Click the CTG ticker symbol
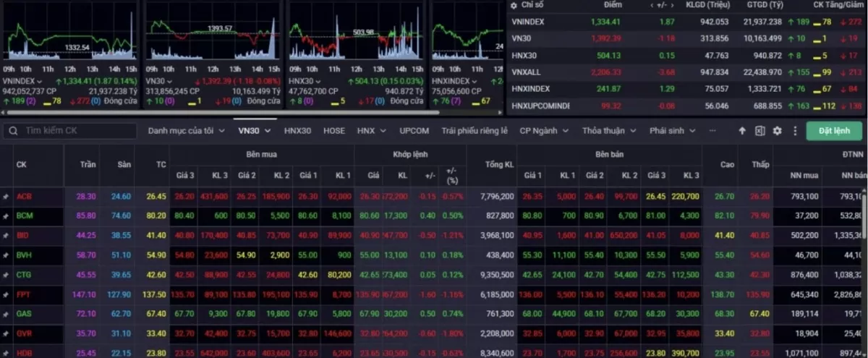Viewport: 868px width, 358px height. coord(24,276)
